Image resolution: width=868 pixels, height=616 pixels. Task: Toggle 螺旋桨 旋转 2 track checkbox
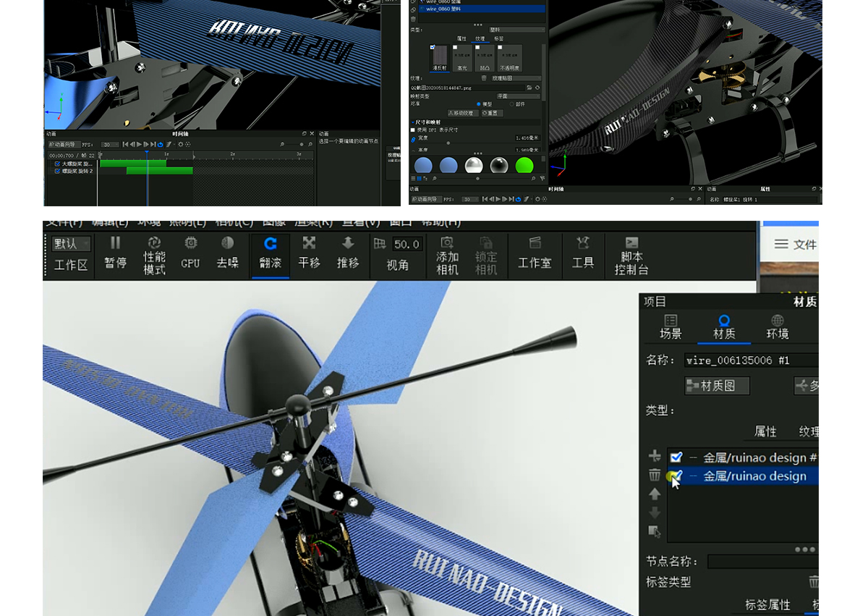58,171
